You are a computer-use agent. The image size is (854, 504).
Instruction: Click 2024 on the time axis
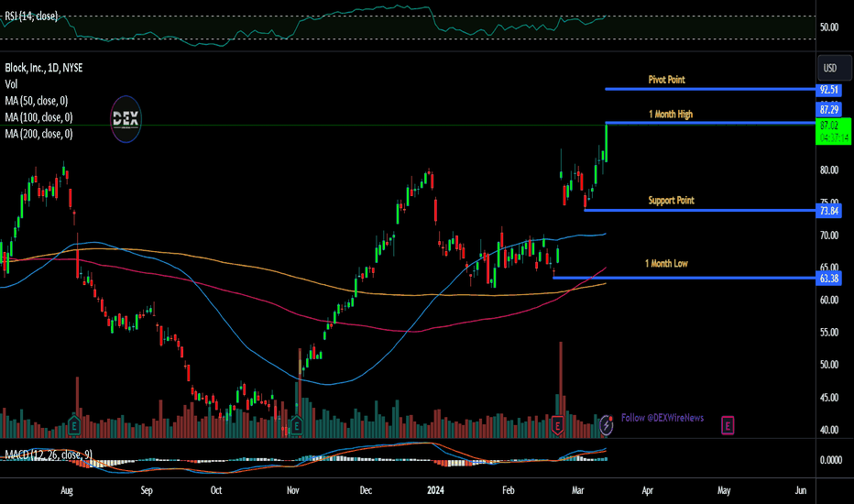(436, 490)
